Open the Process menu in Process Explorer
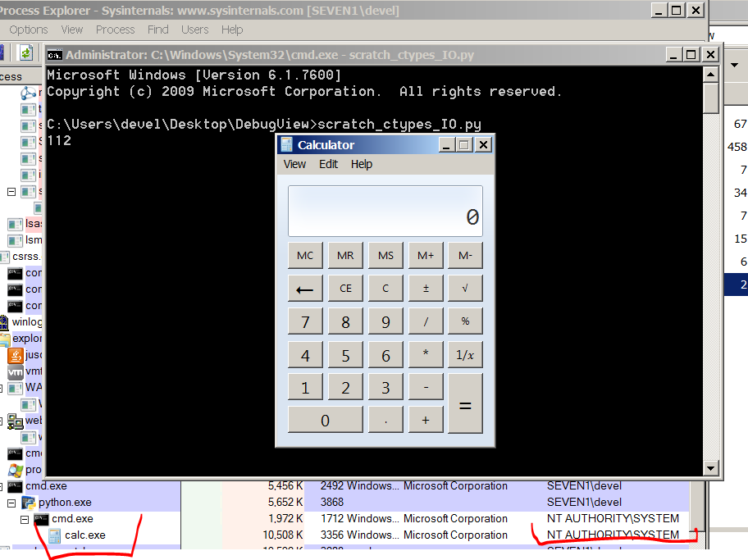 [115, 30]
